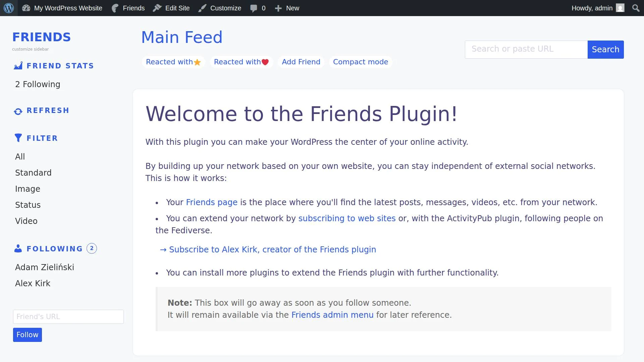Click 2 Following stat
644x362 pixels.
click(38, 84)
